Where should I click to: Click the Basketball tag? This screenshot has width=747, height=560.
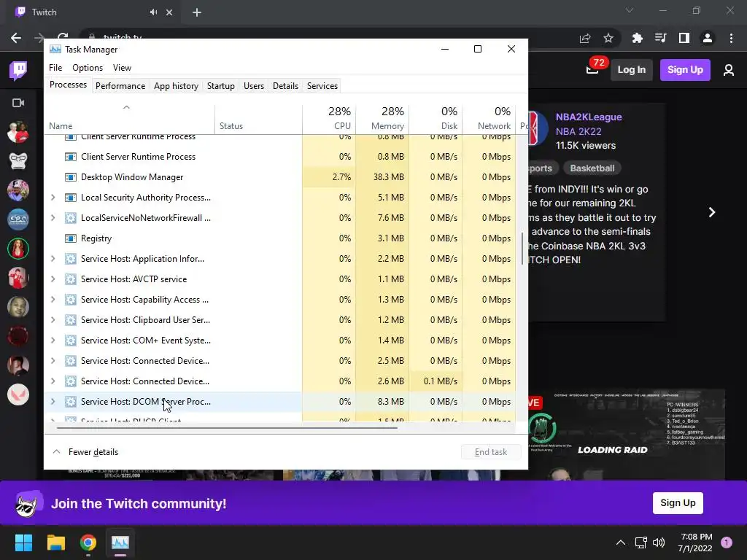pos(592,168)
